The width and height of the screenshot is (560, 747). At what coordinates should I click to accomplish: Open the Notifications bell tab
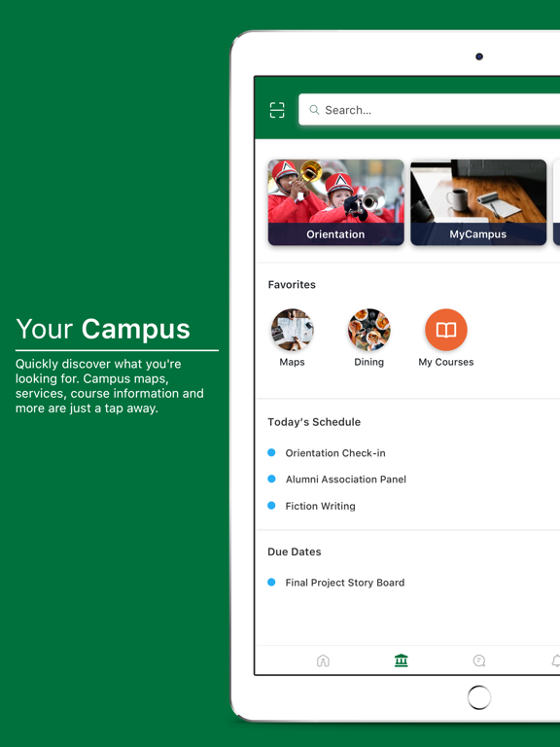(x=556, y=660)
